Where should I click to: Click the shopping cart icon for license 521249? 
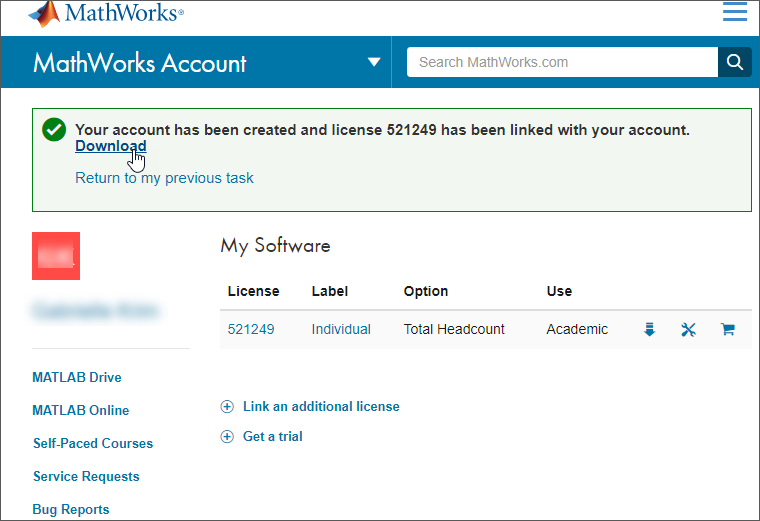pyautogui.click(x=728, y=330)
